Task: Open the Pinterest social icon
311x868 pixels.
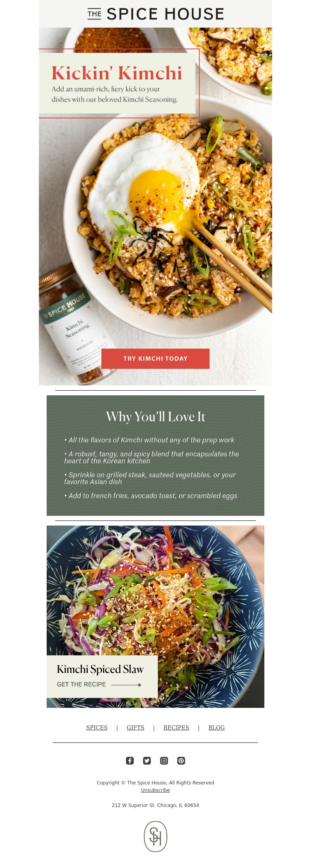Action: tap(181, 761)
